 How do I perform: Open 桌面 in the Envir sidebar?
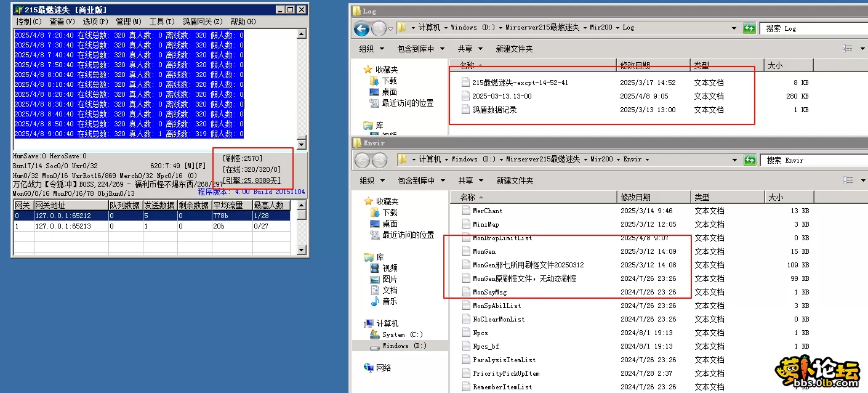coord(388,224)
